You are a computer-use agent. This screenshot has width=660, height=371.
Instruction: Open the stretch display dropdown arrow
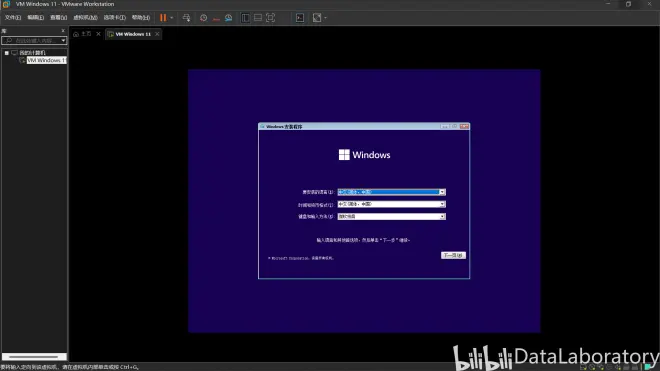[325, 18]
